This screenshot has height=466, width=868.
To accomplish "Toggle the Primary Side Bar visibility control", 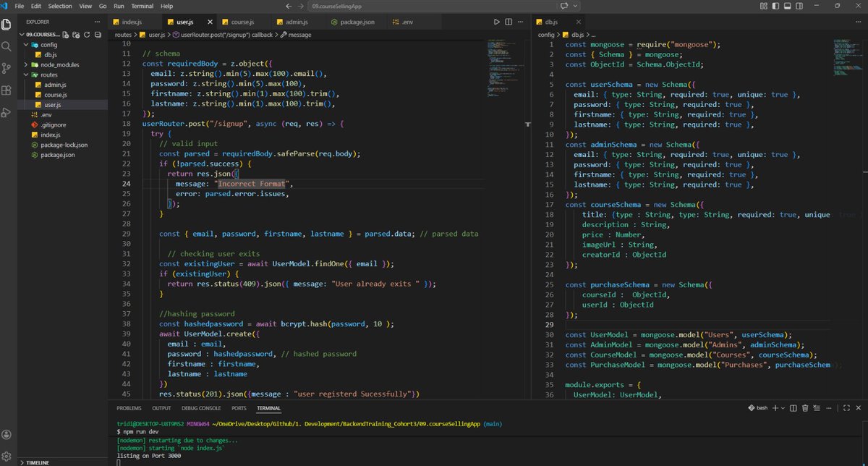I will (775, 6).
